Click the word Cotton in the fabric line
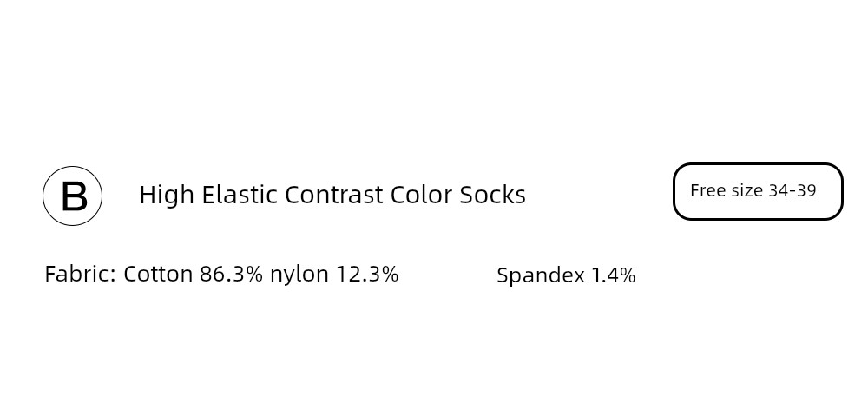The image size is (868, 411). click(x=158, y=275)
